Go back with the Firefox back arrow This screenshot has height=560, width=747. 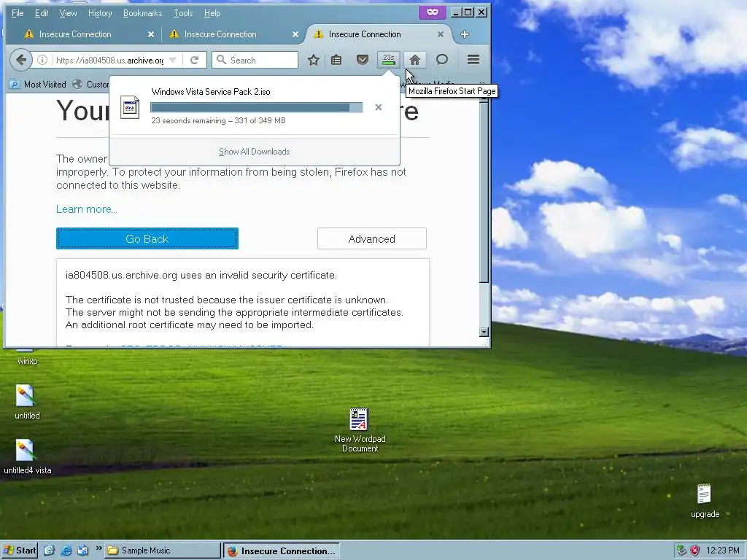[20, 60]
